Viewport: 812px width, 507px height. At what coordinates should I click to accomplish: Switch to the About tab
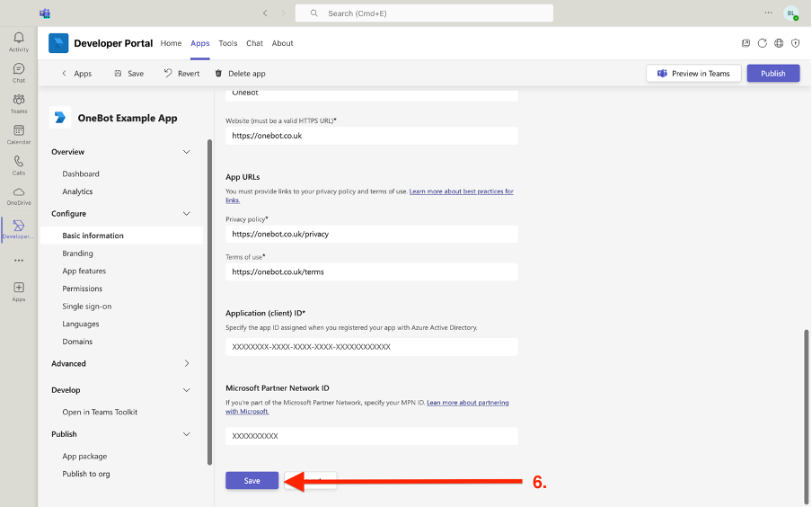click(282, 43)
